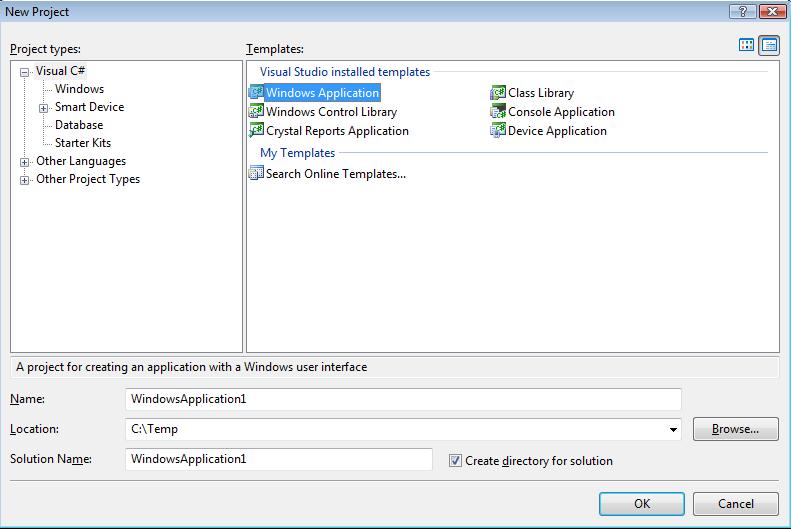
Task: Choose the Console Application template icon
Action: (498, 112)
